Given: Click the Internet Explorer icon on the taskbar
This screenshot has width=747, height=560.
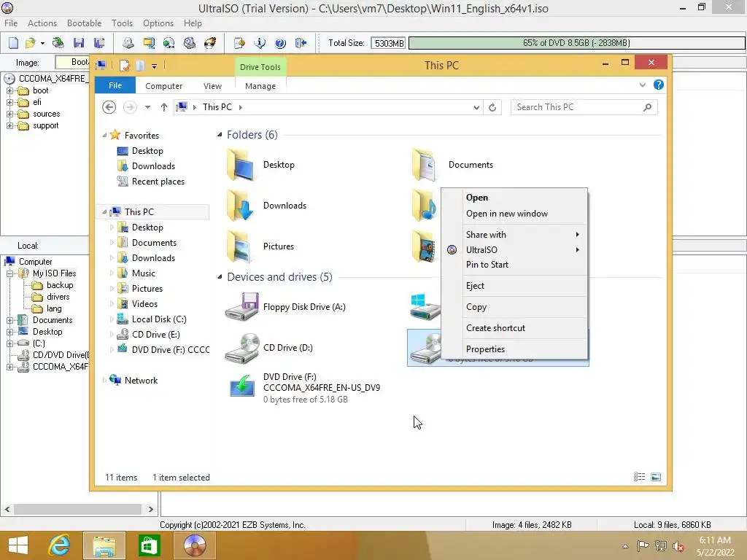Looking at the screenshot, I should tap(60, 545).
